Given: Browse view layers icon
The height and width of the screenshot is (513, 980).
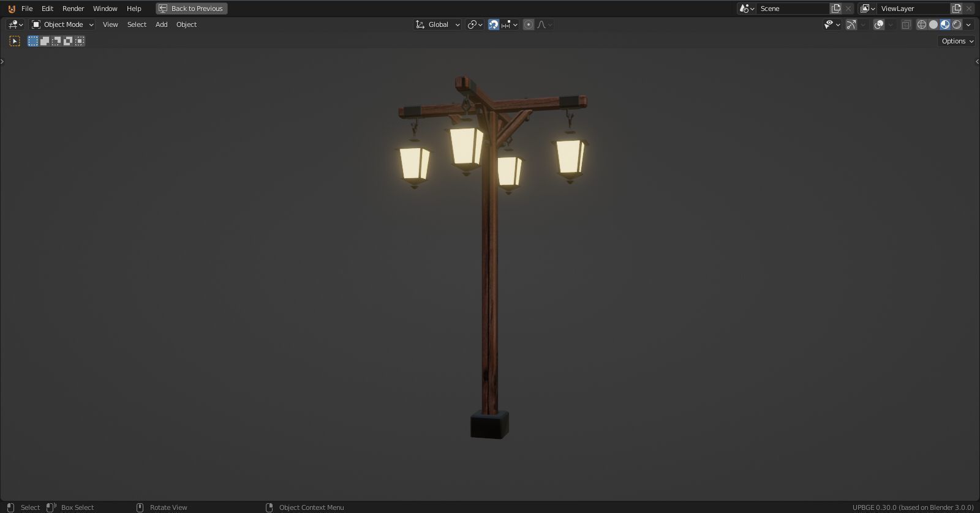Looking at the screenshot, I should click(867, 9).
